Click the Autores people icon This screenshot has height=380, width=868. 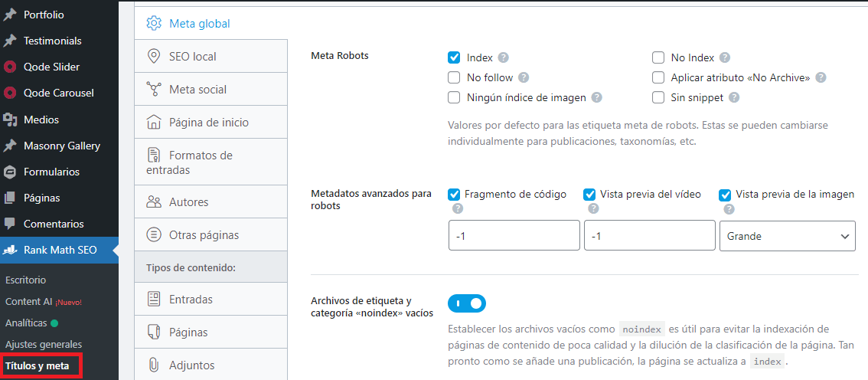click(154, 202)
